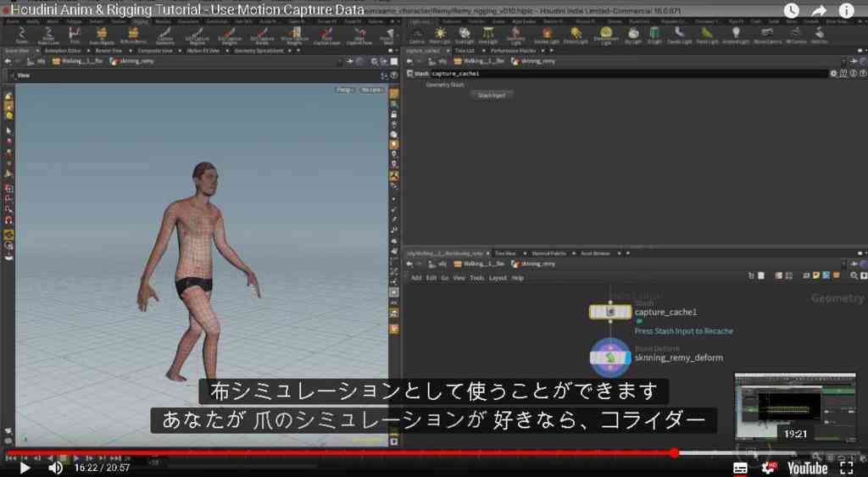Select the Area Light shelf tool
Screen dimensions: 868x477
(x=487, y=36)
